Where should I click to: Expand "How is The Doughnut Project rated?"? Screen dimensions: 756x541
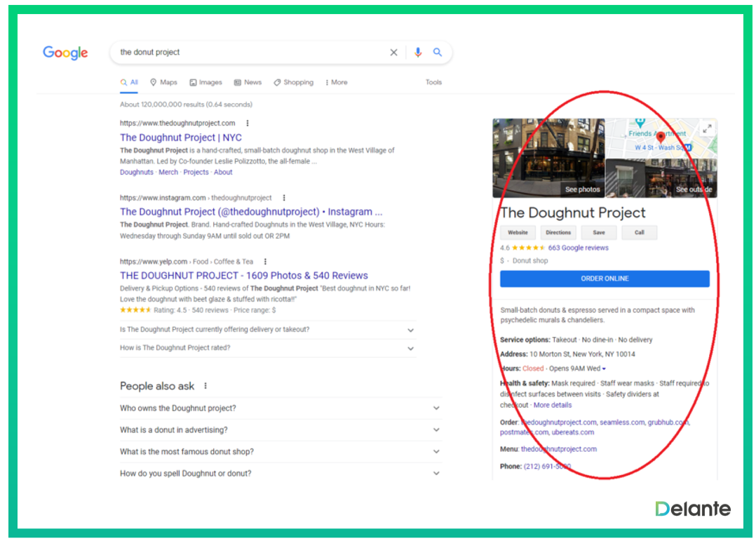410,348
